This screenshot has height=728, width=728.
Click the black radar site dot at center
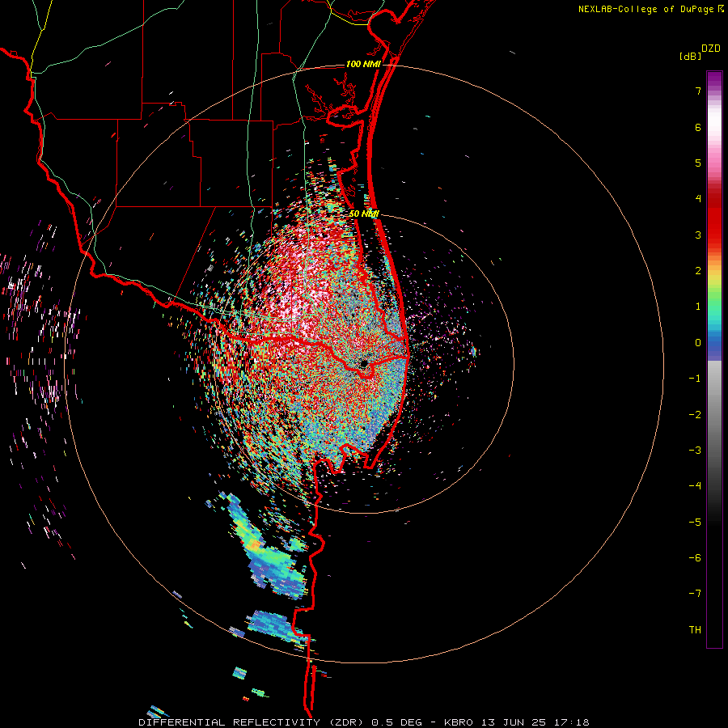364,363
